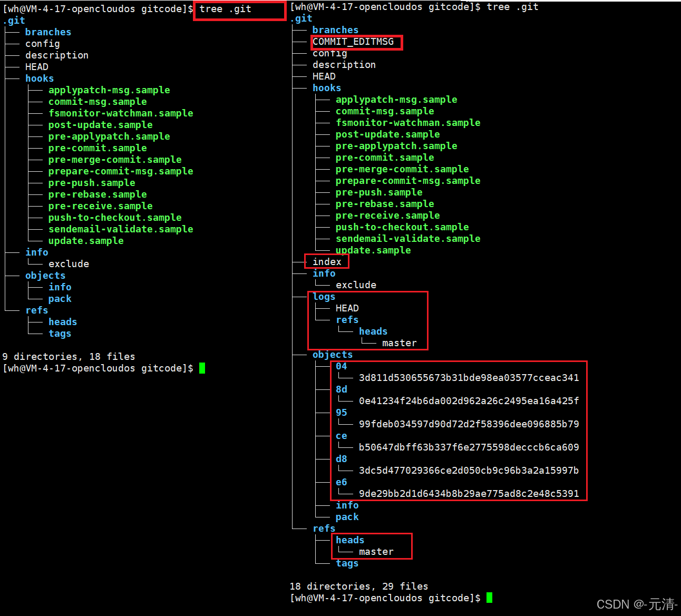681x616 pixels.
Task: Click 'pack' folder in right tree
Action: [x=347, y=517]
